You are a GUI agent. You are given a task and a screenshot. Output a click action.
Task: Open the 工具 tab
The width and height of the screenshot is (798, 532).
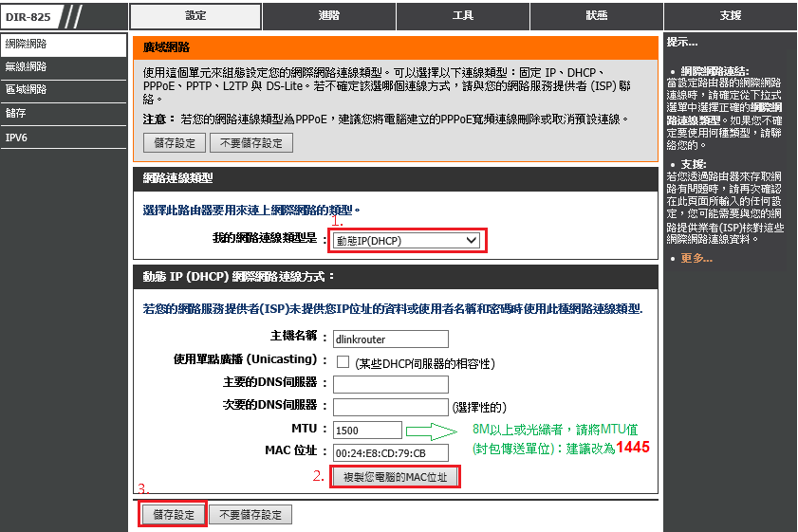462,16
